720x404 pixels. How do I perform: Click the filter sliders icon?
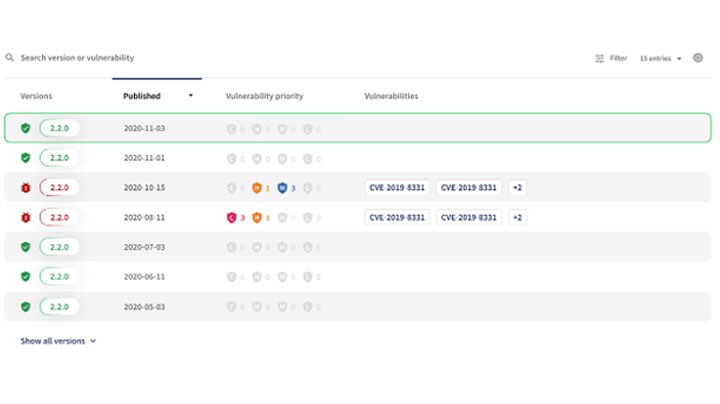tap(599, 58)
